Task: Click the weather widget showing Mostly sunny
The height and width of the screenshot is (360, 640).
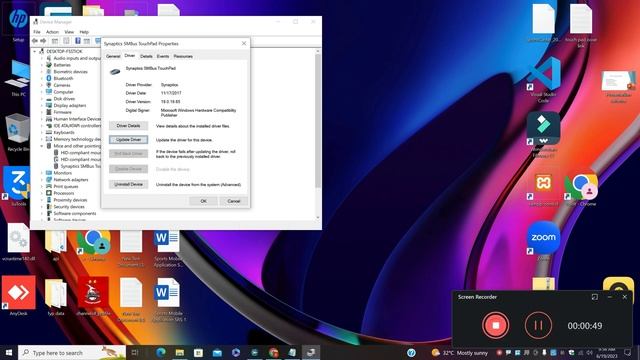Action: pyautogui.click(x=460, y=353)
